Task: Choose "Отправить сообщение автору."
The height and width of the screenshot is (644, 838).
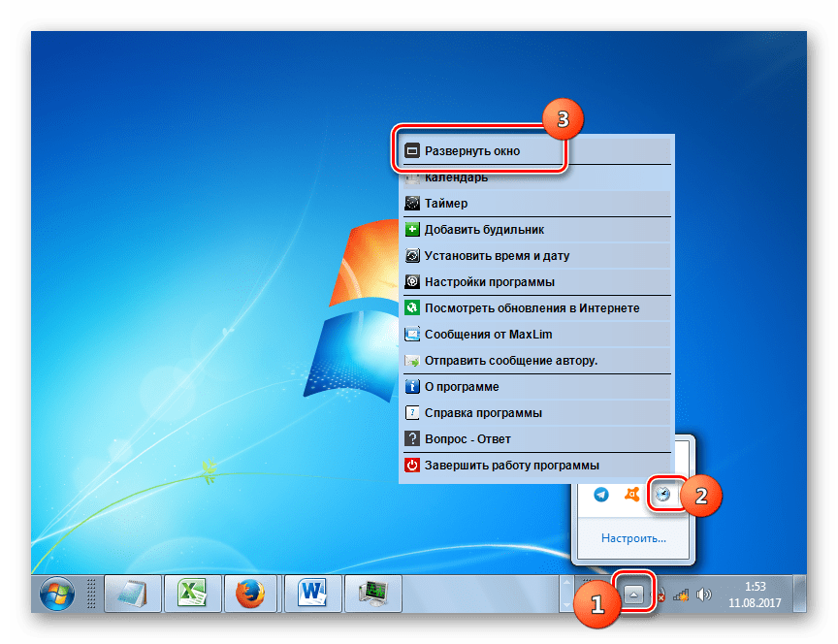Action: tap(536, 361)
